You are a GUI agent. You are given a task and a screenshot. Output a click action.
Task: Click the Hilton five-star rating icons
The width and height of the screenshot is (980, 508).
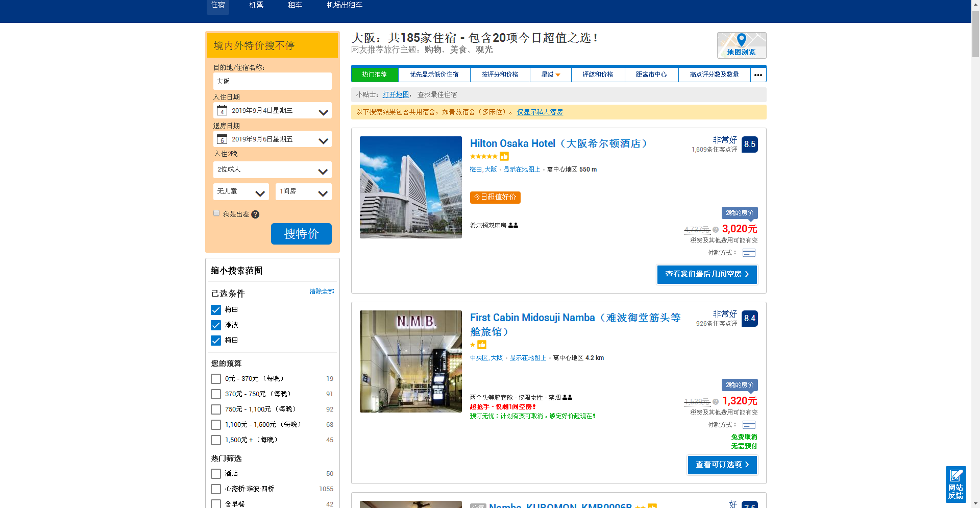tap(483, 156)
